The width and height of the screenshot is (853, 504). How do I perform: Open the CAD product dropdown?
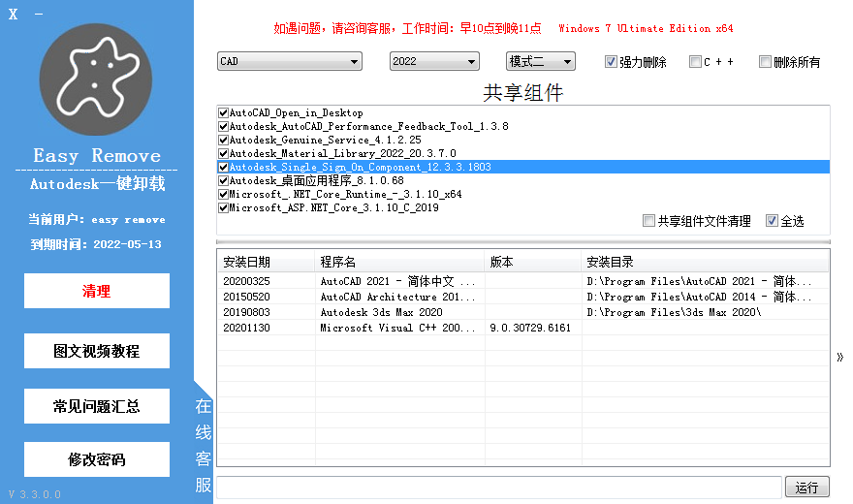pos(290,61)
